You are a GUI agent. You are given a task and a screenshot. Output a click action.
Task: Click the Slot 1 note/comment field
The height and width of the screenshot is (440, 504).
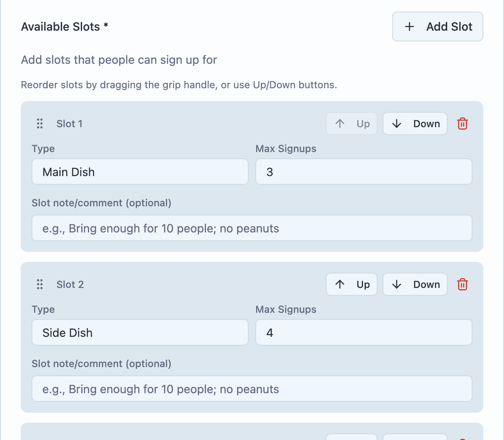click(x=252, y=228)
